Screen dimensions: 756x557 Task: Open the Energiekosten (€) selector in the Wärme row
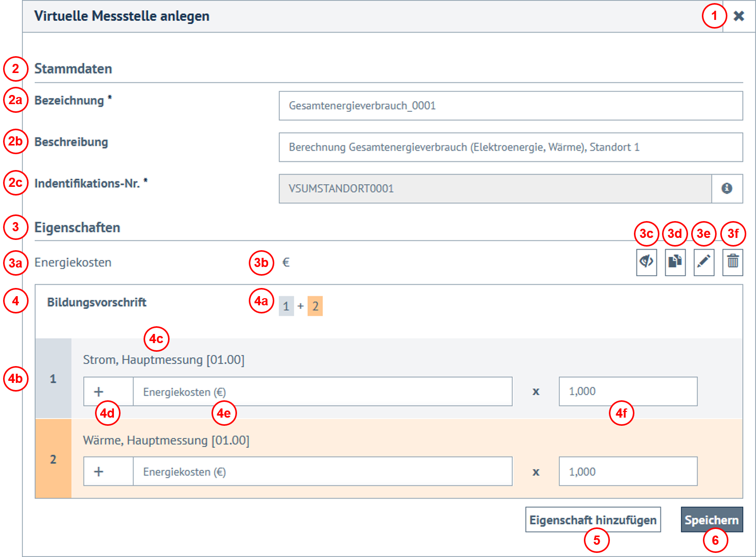pyautogui.click(x=323, y=471)
